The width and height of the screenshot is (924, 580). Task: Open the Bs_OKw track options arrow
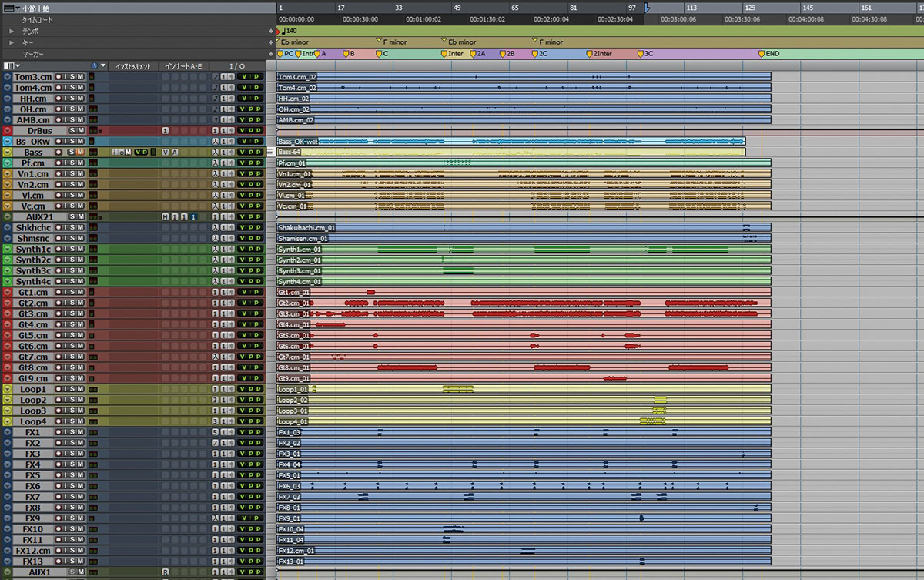(x=8, y=142)
